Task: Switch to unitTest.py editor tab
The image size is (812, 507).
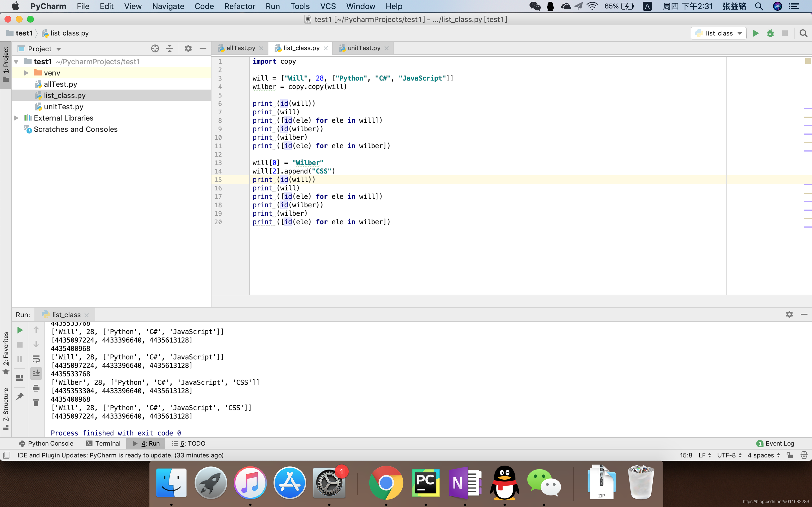Action: [x=364, y=48]
